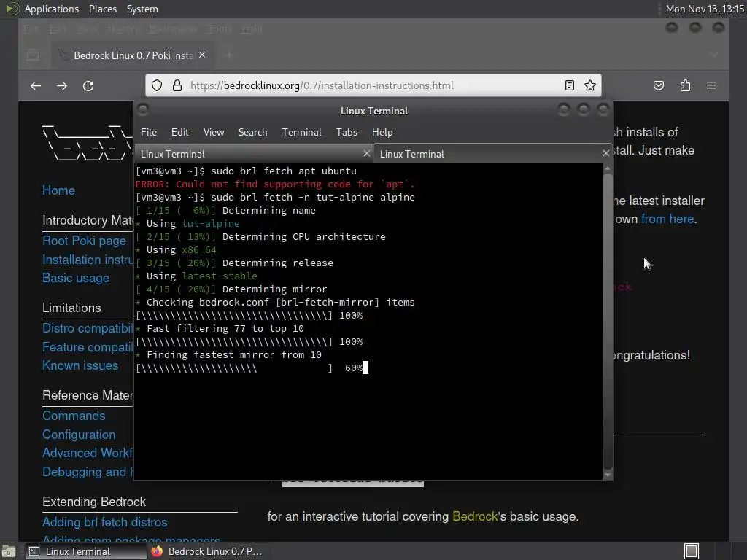Screen dimensions: 747x560
Task: Click the browser address bar URL
Action: [322, 85]
